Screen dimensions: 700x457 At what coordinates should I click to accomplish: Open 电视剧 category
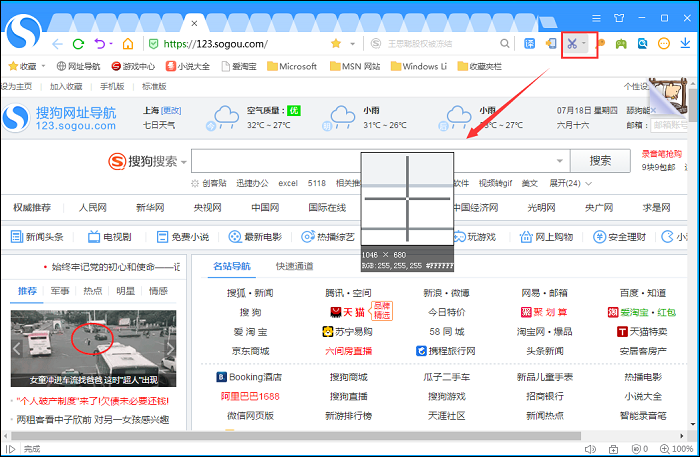(110, 237)
